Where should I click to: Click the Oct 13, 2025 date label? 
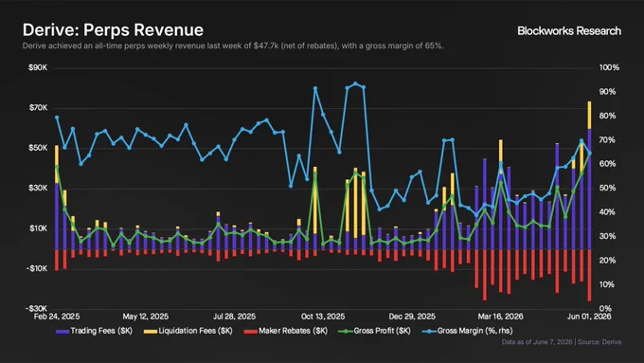coord(323,317)
